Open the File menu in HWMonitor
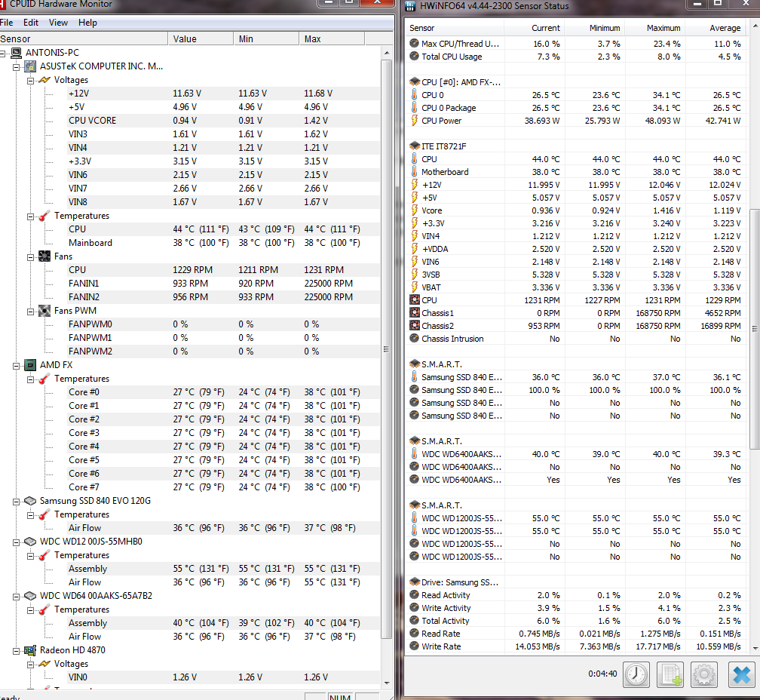 point(6,23)
